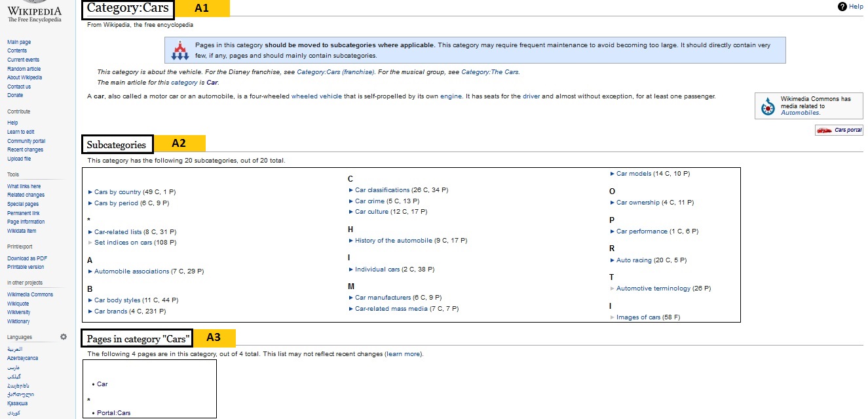Click the Wikipedia globe logo

[x=35, y=3]
